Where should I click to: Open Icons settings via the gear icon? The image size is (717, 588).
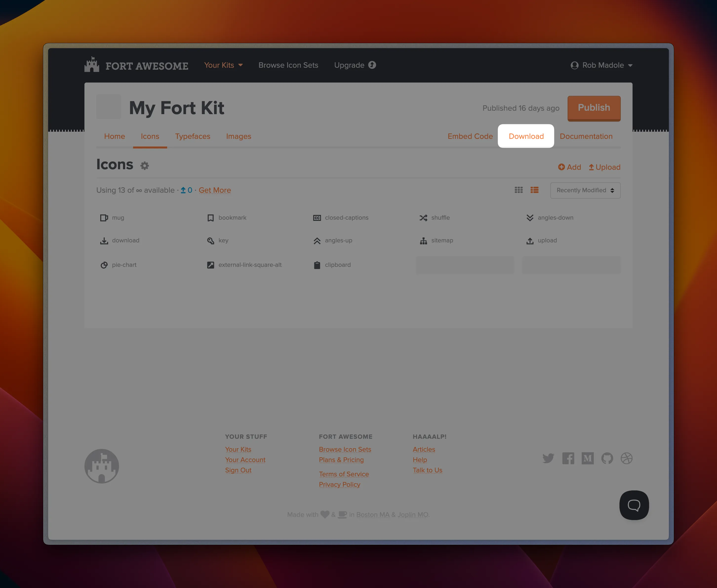coord(144,166)
